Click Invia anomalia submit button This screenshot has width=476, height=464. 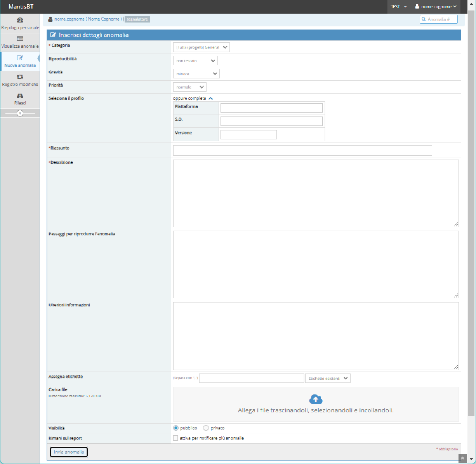point(69,452)
